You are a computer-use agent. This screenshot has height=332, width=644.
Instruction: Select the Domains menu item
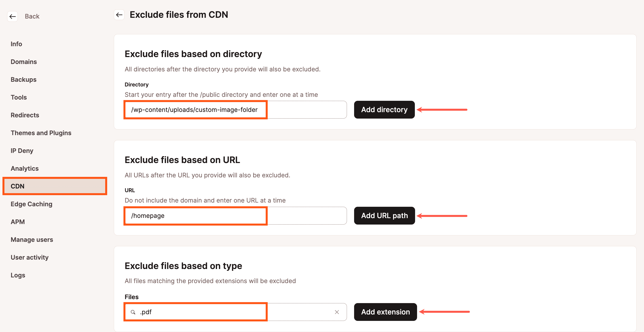(x=24, y=62)
